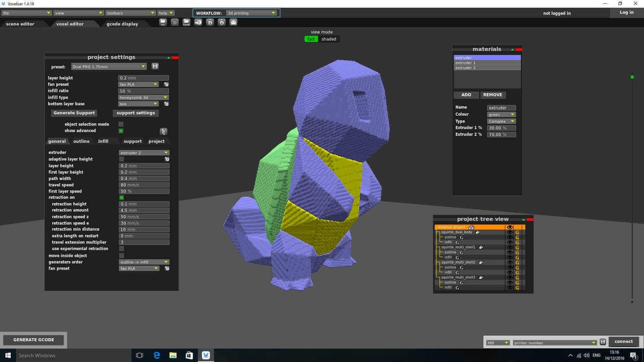Toggle visibility of squirtle_multi_shell2

(x=509, y=262)
